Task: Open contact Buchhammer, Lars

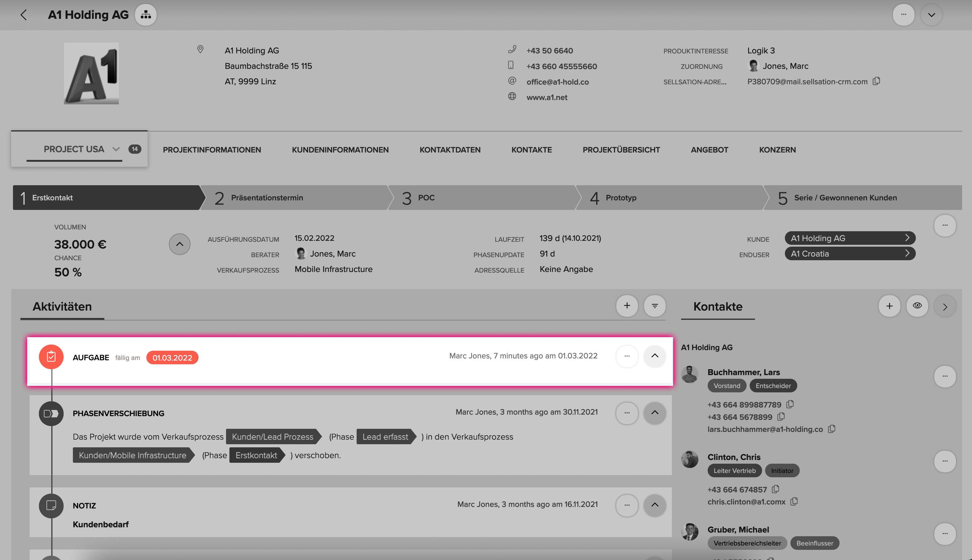Action: pyautogui.click(x=744, y=372)
